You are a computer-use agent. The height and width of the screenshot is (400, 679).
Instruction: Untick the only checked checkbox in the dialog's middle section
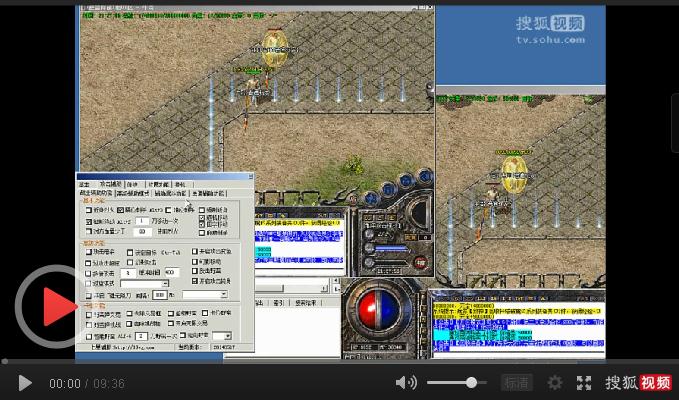195,281
